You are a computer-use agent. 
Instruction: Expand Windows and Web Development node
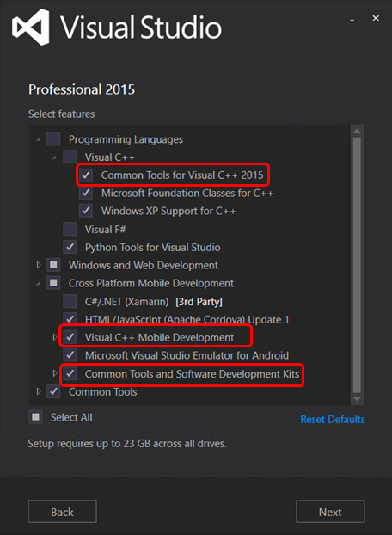(39, 265)
